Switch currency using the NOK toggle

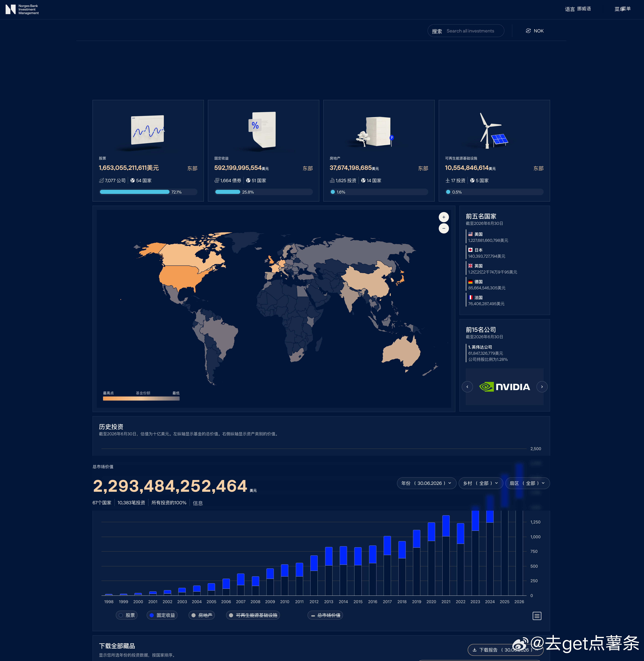pyautogui.click(x=535, y=31)
